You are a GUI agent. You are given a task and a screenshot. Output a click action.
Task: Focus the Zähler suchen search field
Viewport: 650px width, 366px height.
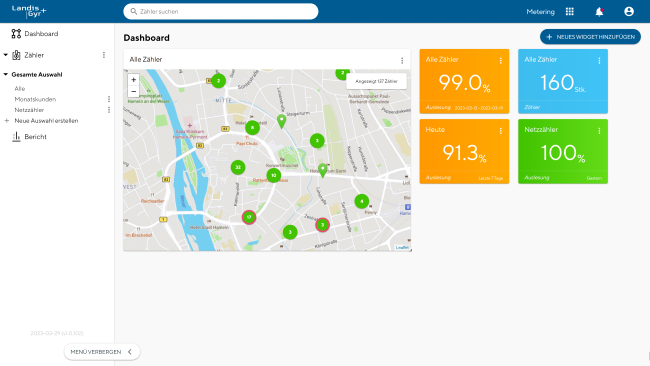(x=221, y=11)
